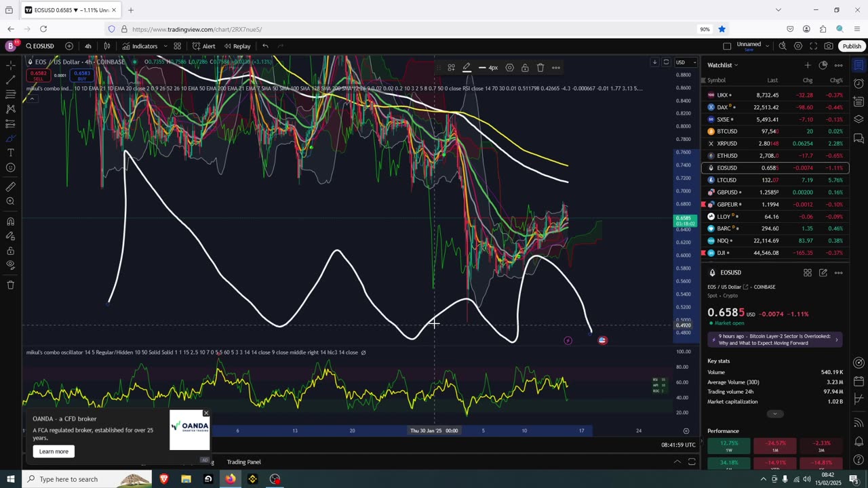868x488 pixels.
Task: Select the crosshair cursor tool
Action: pos(10,65)
